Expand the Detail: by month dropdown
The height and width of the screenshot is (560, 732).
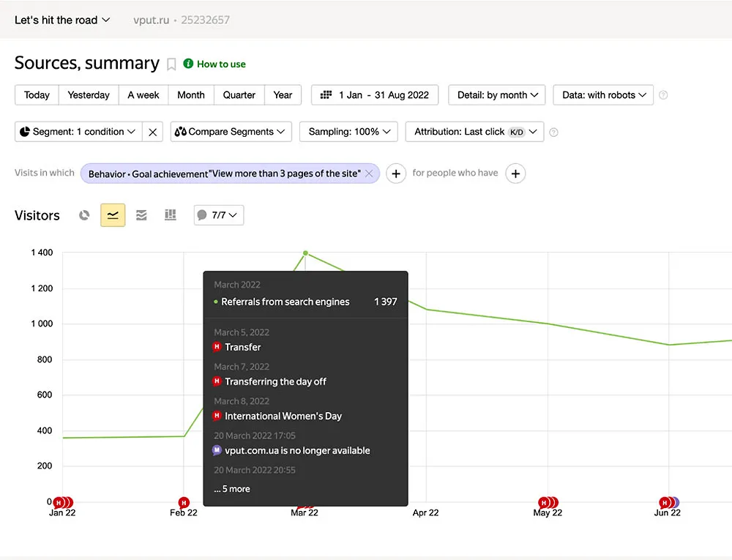point(497,95)
